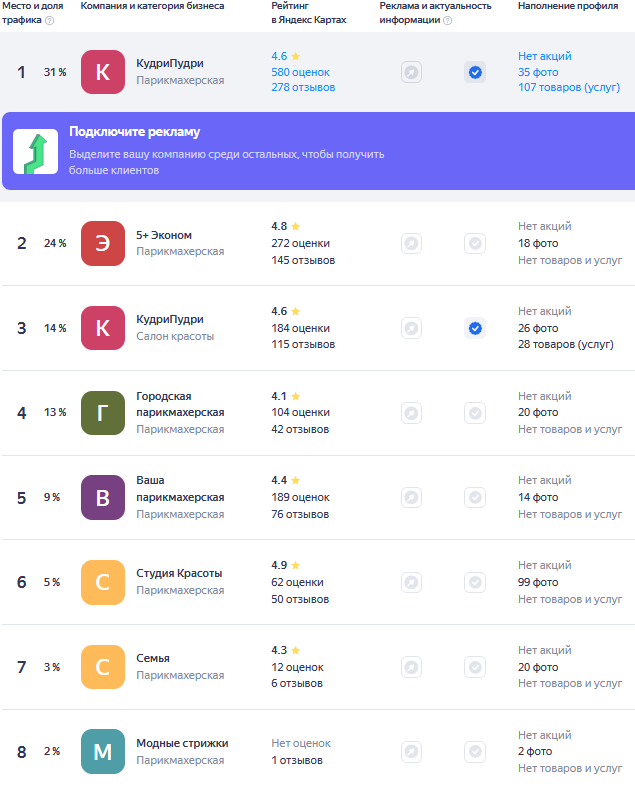The height and width of the screenshot is (795, 635).
Task: Click the '31 %' traffic share value
Action: tap(55, 72)
